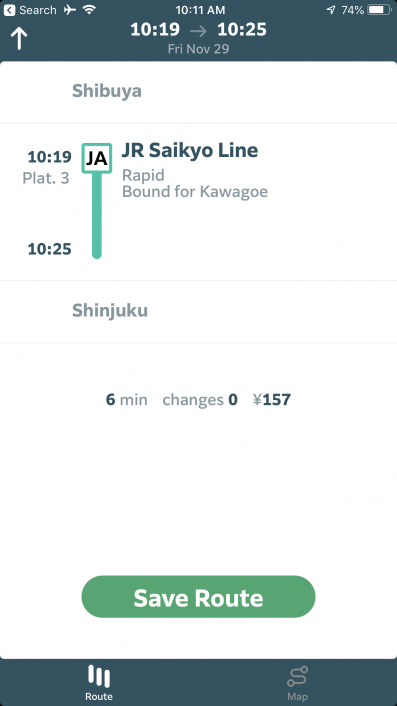
Task: Tap the Wi-Fi status icon
Action: coord(90,9)
